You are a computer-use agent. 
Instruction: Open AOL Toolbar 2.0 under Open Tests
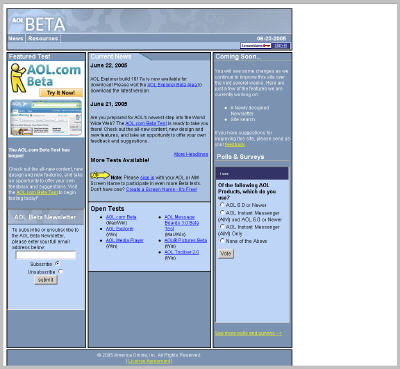[x=182, y=252]
